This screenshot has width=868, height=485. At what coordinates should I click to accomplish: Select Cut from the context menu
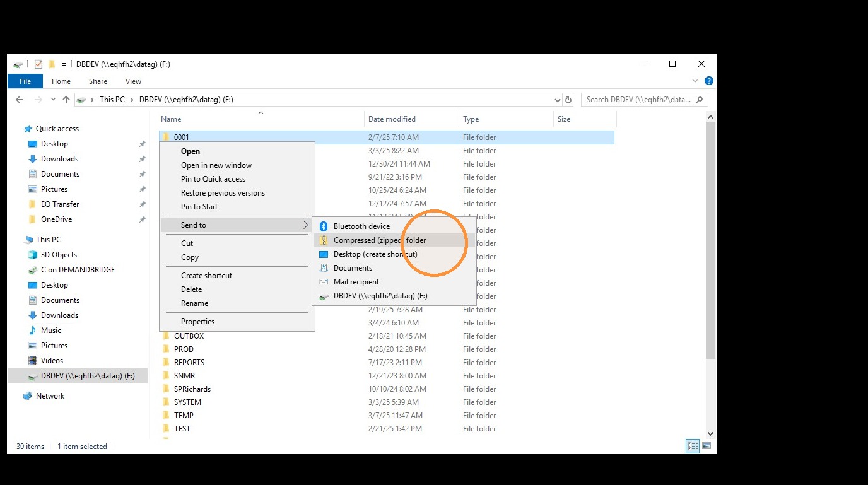point(237,243)
